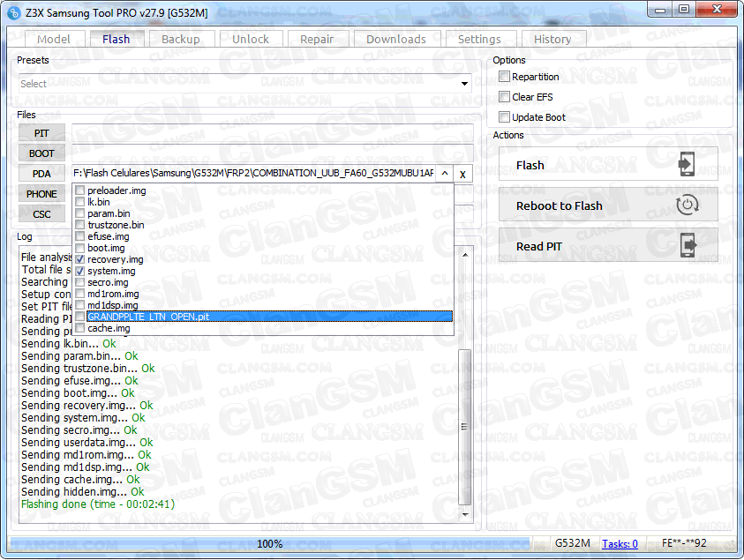Screen dimensions: 744x560
Task: Switch to the Model tab
Action: point(54,39)
